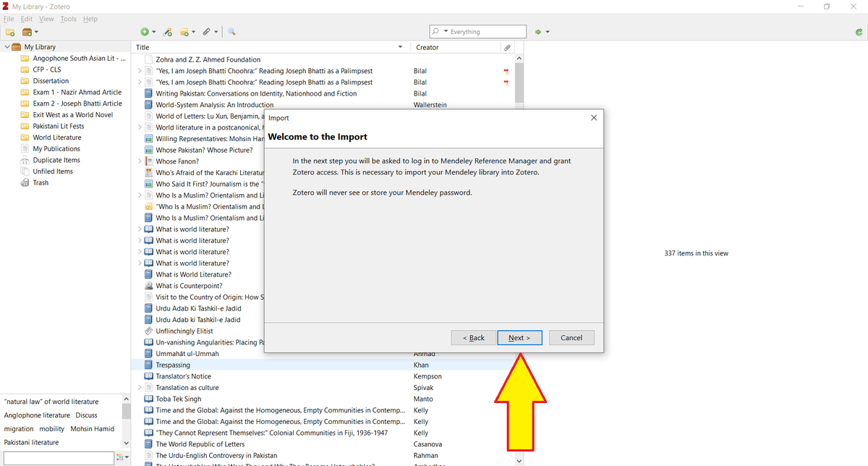This screenshot has width=868, height=466.
Task: Click the tag selector down arrow scrollbar
Action: [x=127, y=442]
